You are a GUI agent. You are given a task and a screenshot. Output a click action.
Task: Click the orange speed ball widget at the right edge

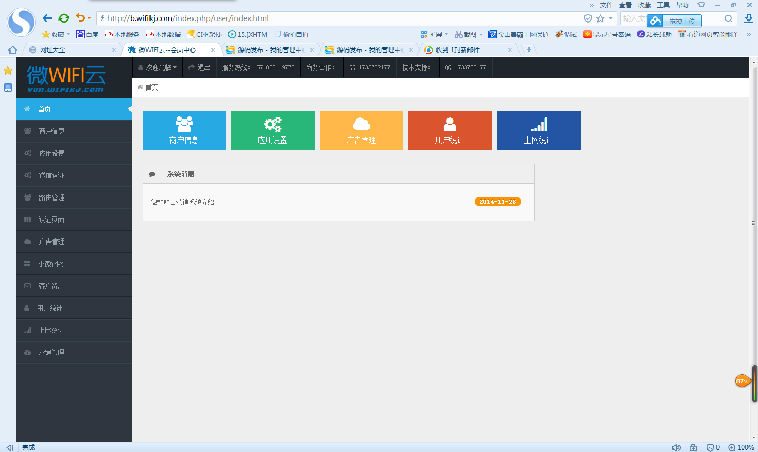(x=742, y=381)
